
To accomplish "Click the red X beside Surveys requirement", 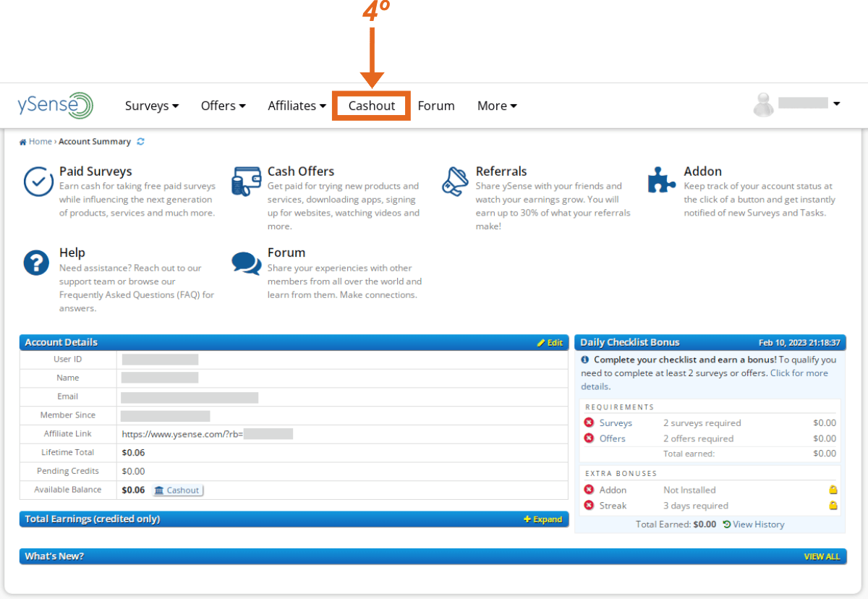I will click(x=589, y=423).
